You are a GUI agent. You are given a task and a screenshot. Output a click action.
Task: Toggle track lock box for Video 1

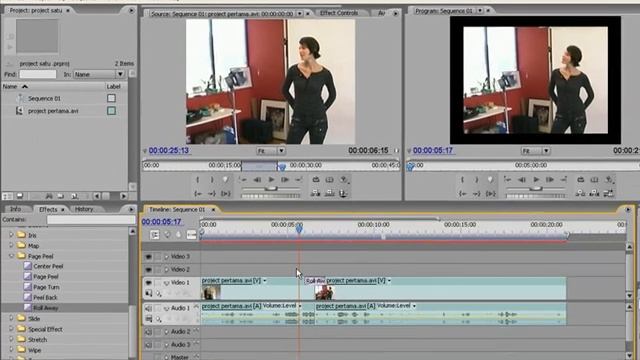click(x=158, y=282)
